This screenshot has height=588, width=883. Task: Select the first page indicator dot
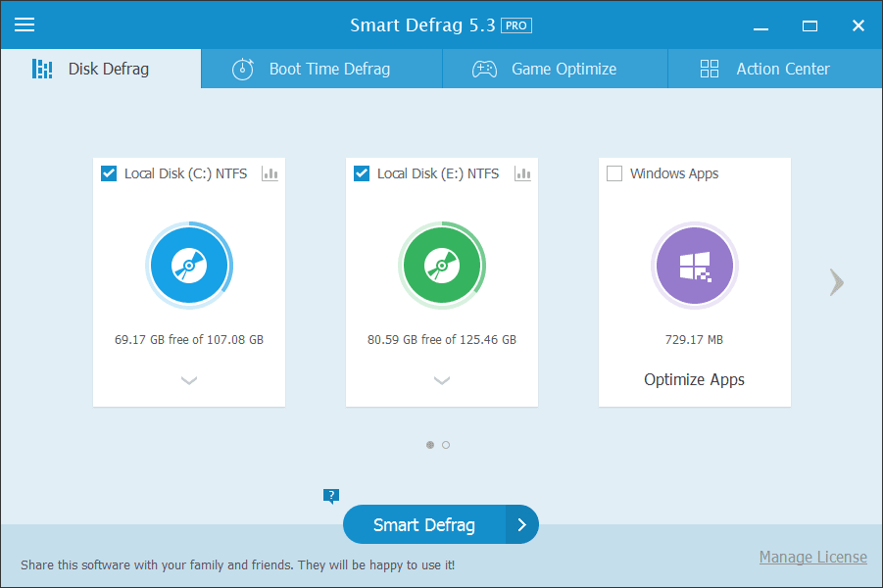(430, 445)
